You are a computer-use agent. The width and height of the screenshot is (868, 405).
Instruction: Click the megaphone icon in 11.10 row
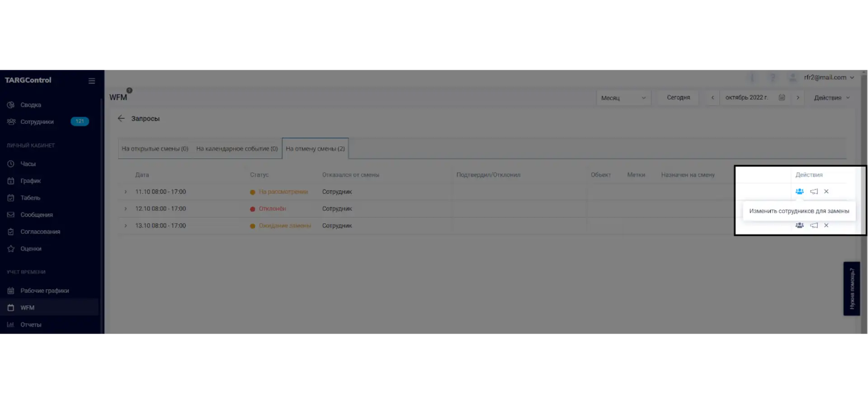click(814, 192)
